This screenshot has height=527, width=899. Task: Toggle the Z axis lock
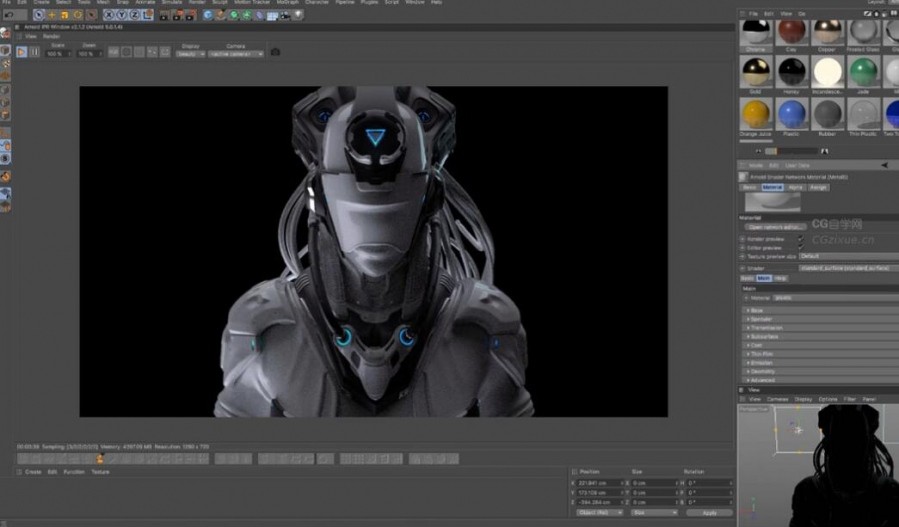(x=135, y=15)
